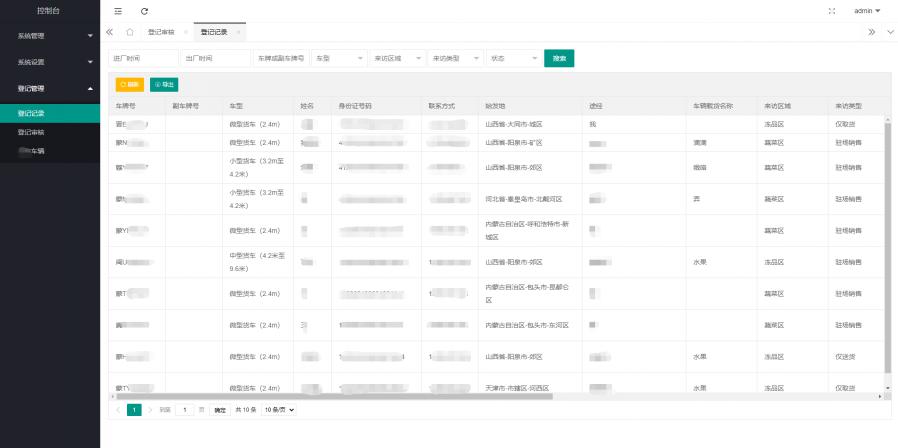
Task: Open the 来访区域 filter dropdown
Action: point(397,59)
